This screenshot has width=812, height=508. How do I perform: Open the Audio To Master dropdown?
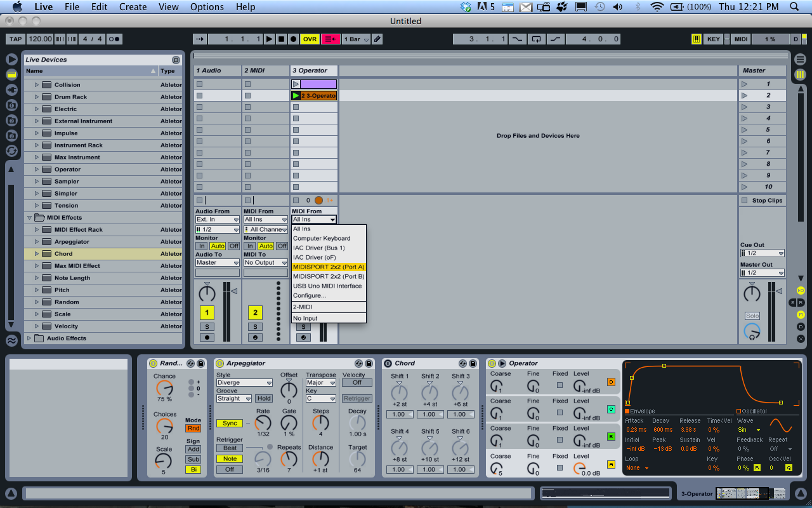[217, 262]
